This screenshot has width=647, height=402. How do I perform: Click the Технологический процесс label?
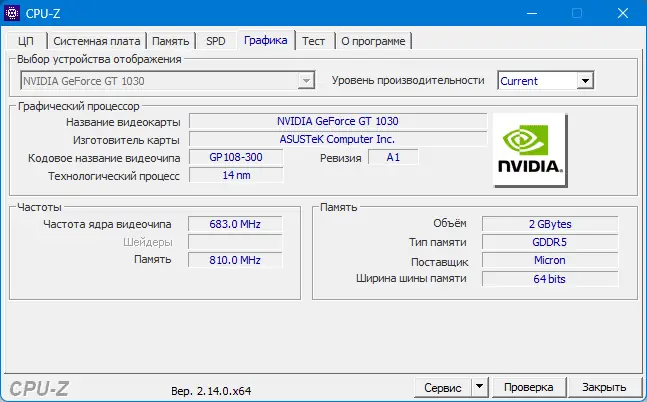[x=114, y=176]
